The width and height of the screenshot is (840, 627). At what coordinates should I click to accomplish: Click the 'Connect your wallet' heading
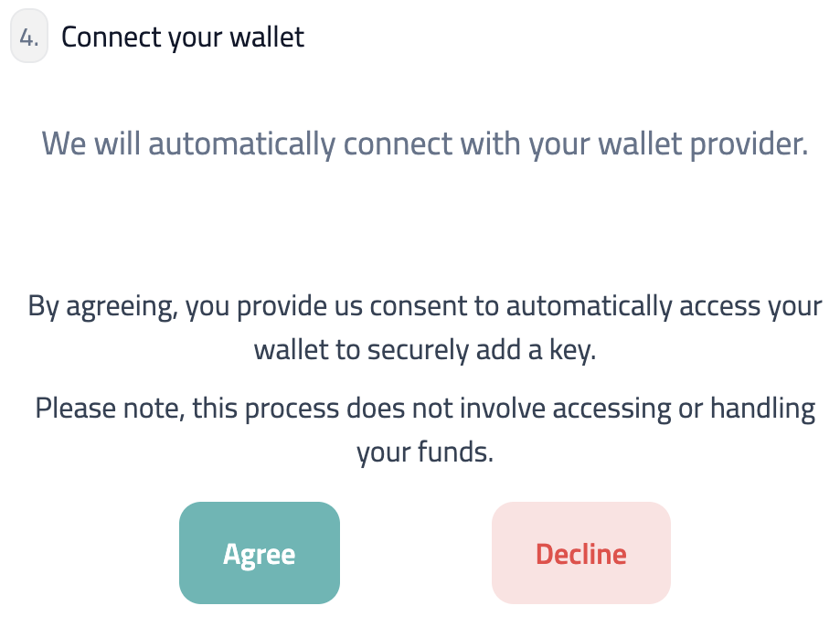click(182, 37)
